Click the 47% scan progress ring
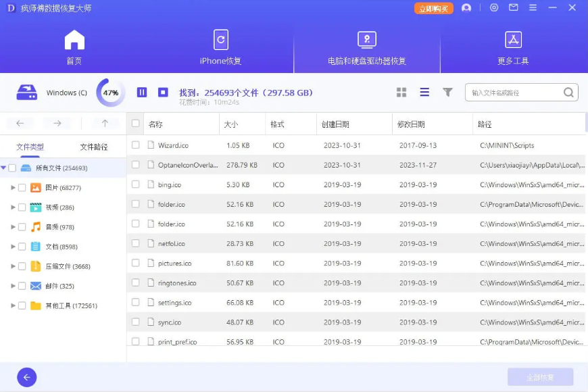The image size is (588, 392). tap(110, 93)
